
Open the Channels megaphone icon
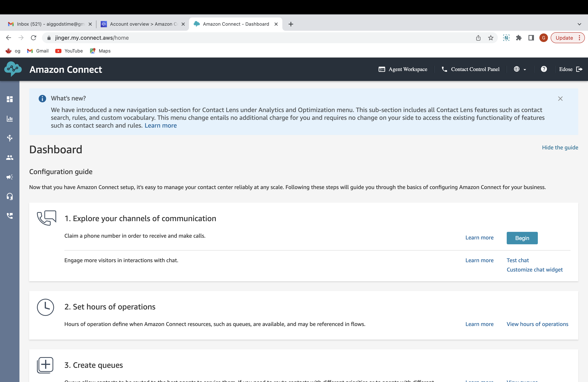pyautogui.click(x=10, y=177)
